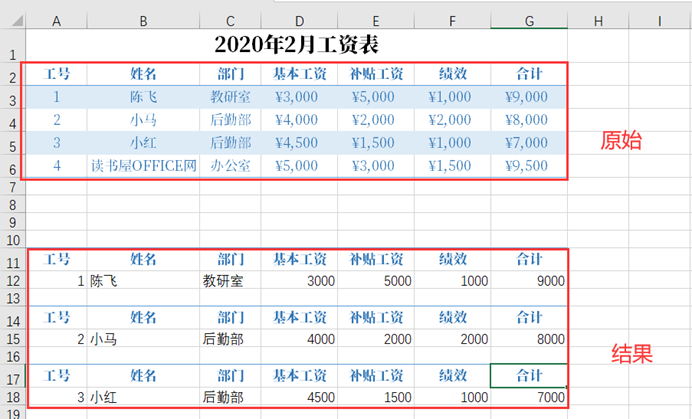
Task: Click cell showing ¥8,000
Action: (529, 120)
